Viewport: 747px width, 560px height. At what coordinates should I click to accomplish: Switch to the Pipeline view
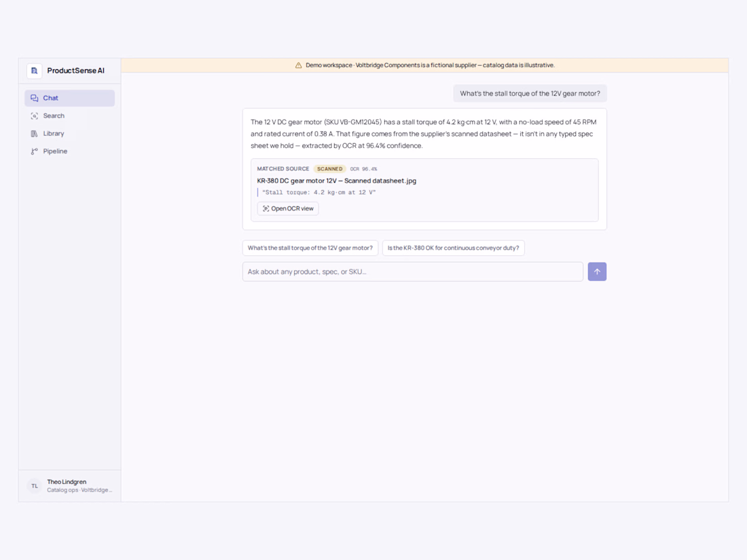click(x=69, y=151)
